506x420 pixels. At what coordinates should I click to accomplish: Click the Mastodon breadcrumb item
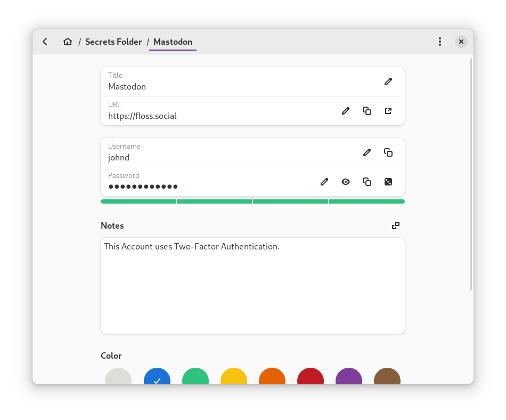[x=173, y=42]
